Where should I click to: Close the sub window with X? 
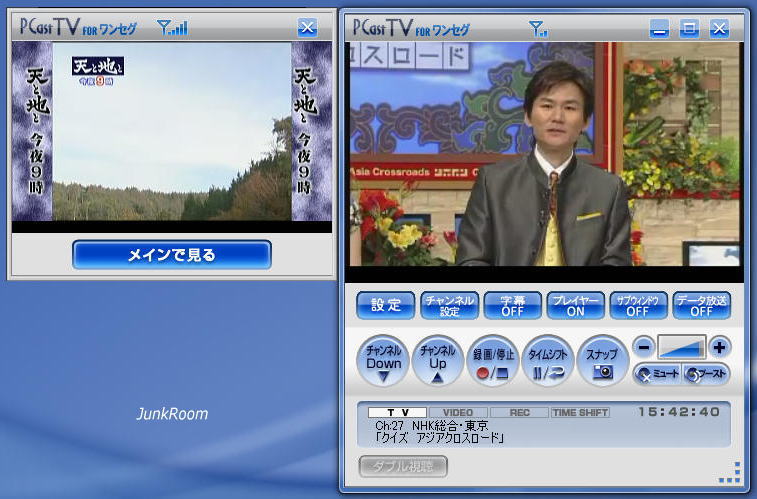307,28
